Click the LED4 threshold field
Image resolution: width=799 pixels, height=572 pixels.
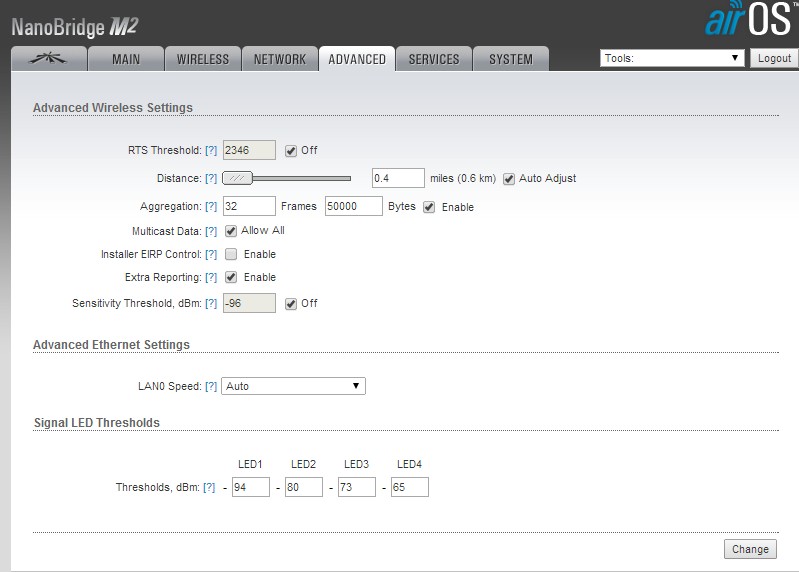pyautogui.click(x=410, y=487)
